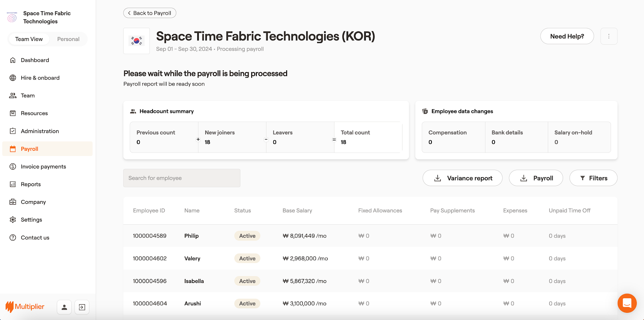Click the Hire & onboard globe icon

13,78
